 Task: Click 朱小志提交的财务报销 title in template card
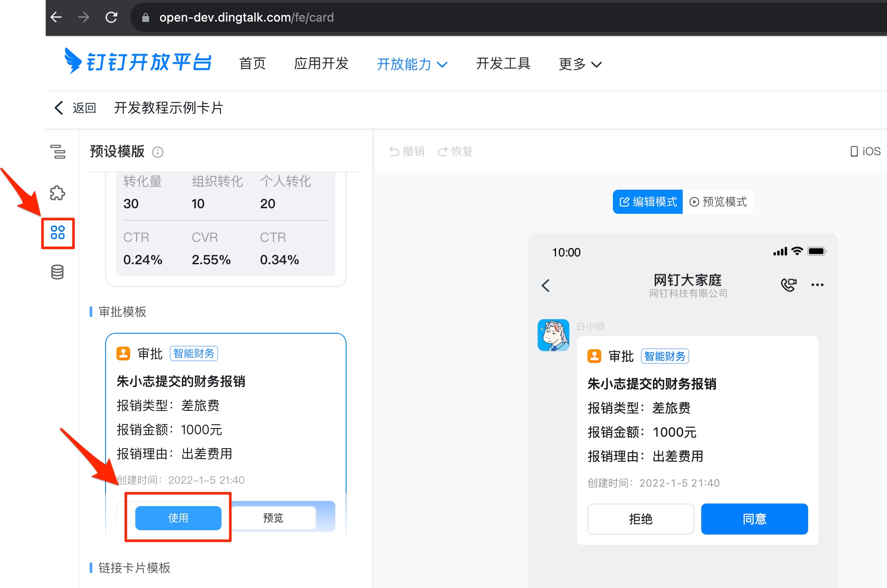point(181,381)
